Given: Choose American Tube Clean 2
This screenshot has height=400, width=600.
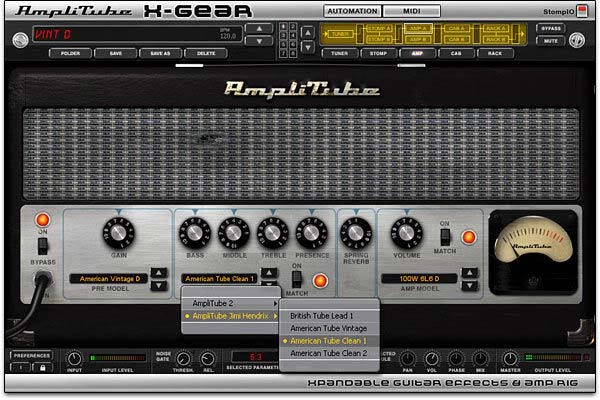Looking at the screenshot, I should pos(329,353).
